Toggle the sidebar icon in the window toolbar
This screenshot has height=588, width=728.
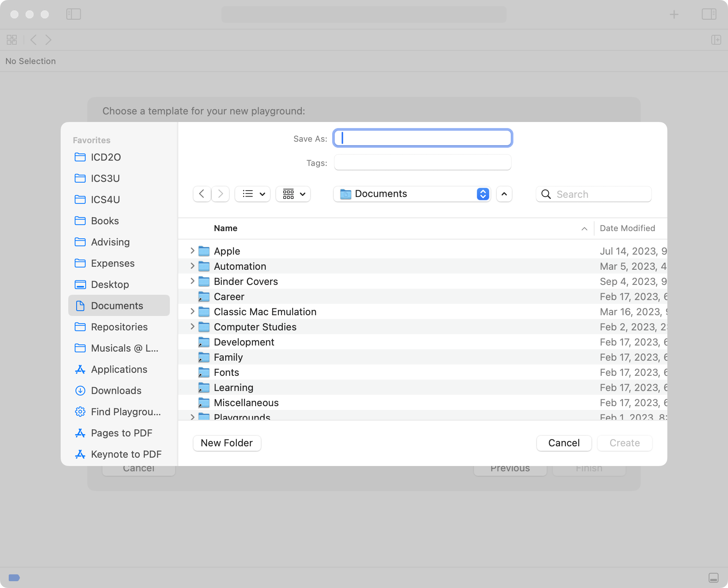click(x=74, y=14)
